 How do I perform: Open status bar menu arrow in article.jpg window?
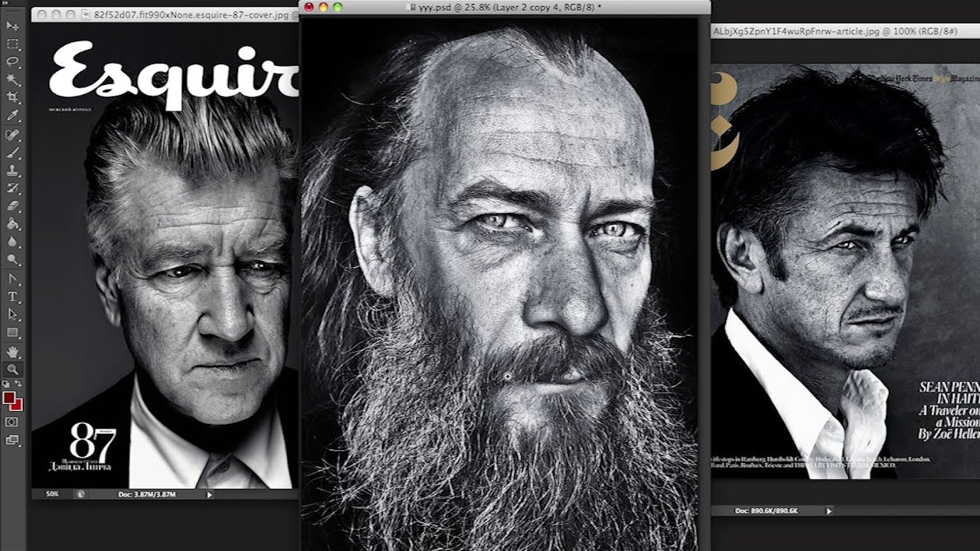828,510
